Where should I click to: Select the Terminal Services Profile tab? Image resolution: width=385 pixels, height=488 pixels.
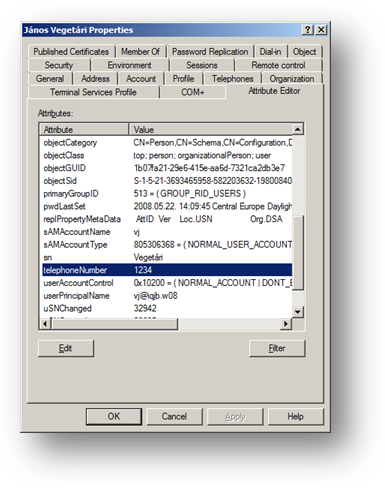click(93, 92)
